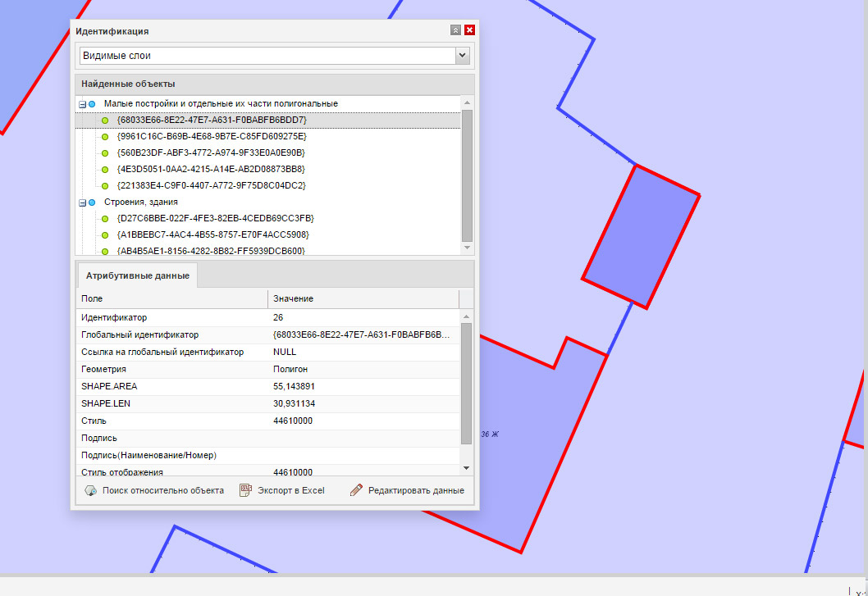Select object {560B23DF-ABF3-4772-A974-9F33E0A0E90B}

211,152
